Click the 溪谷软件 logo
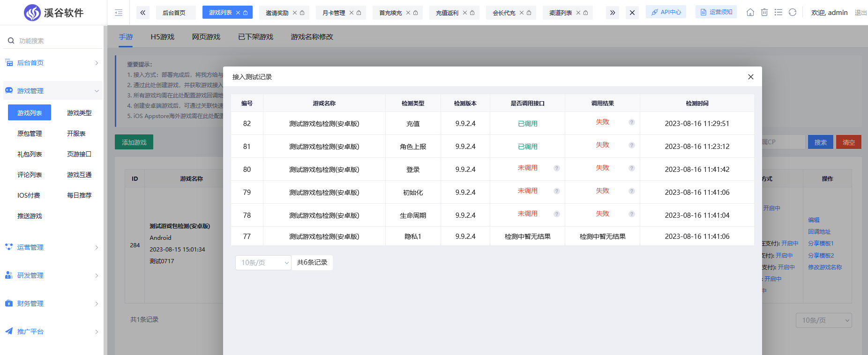 click(x=53, y=13)
